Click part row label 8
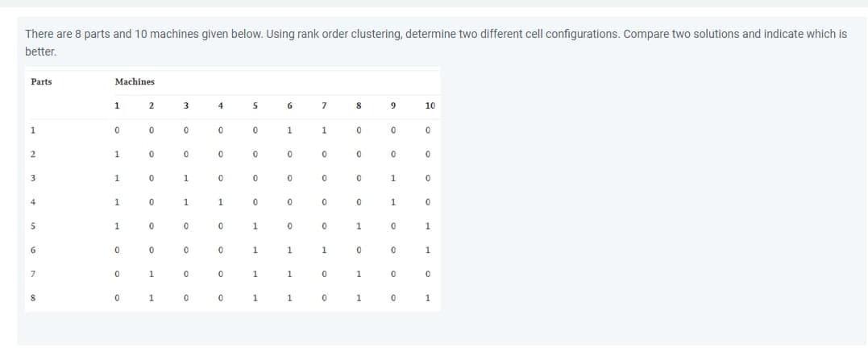 (33, 298)
